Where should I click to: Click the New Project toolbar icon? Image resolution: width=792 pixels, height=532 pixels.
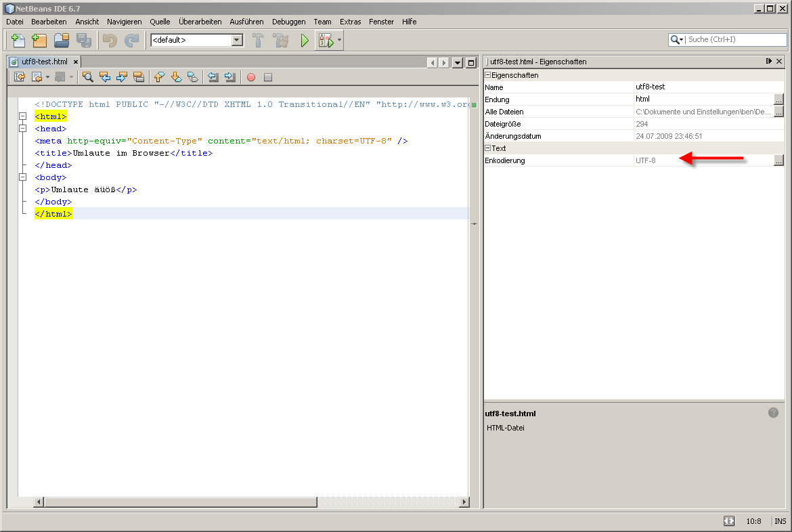(39, 40)
